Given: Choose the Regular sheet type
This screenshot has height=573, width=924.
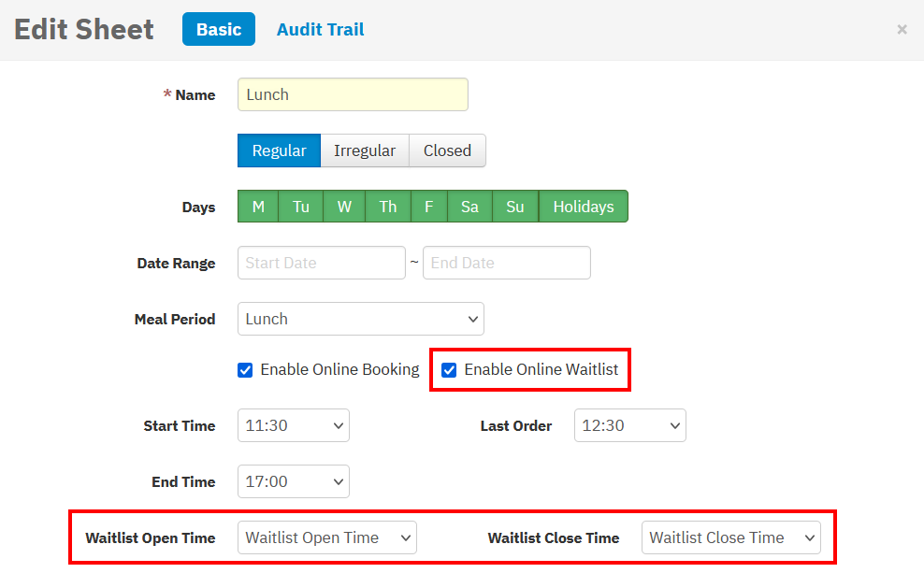Looking at the screenshot, I should (279, 150).
